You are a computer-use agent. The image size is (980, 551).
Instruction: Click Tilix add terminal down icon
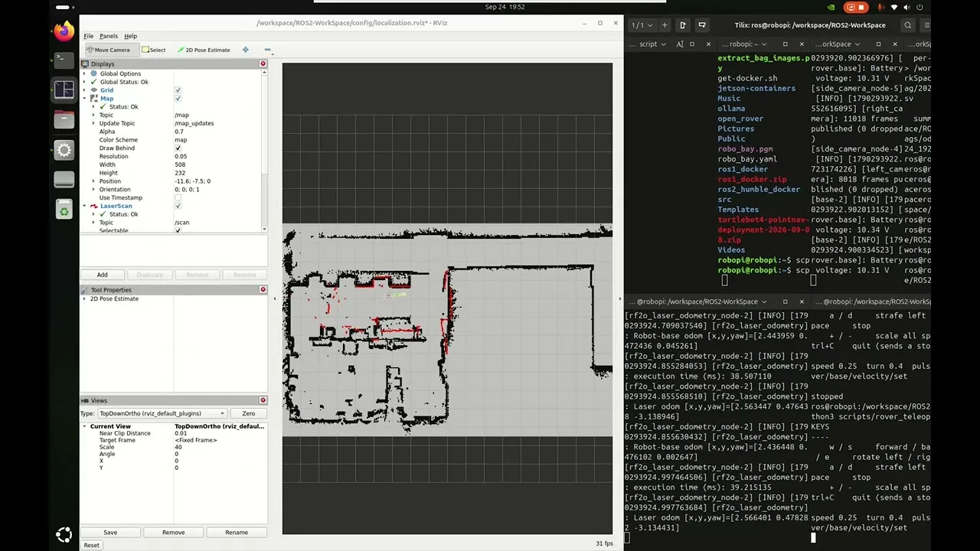click(x=701, y=25)
